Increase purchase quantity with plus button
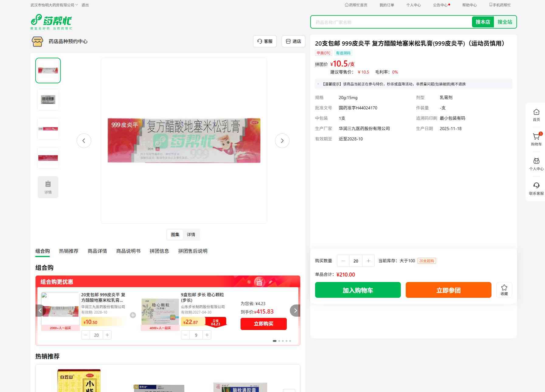The height and width of the screenshot is (392, 545). (x=368, y=261)
